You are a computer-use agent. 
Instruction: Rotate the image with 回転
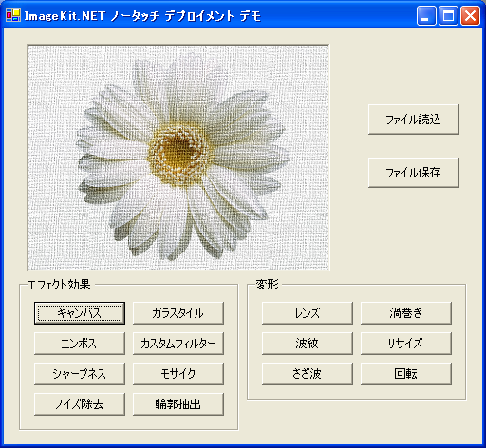pos(406,374)
